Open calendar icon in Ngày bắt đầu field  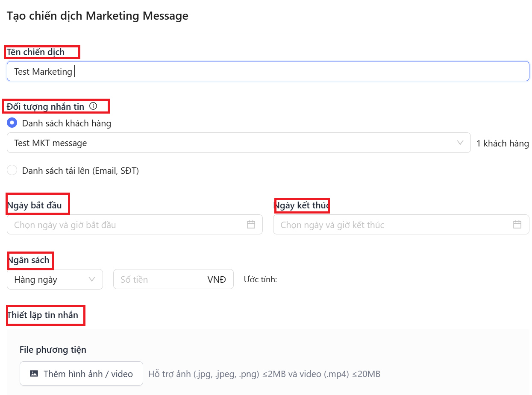pyautogui.click(x=251, y=225)
